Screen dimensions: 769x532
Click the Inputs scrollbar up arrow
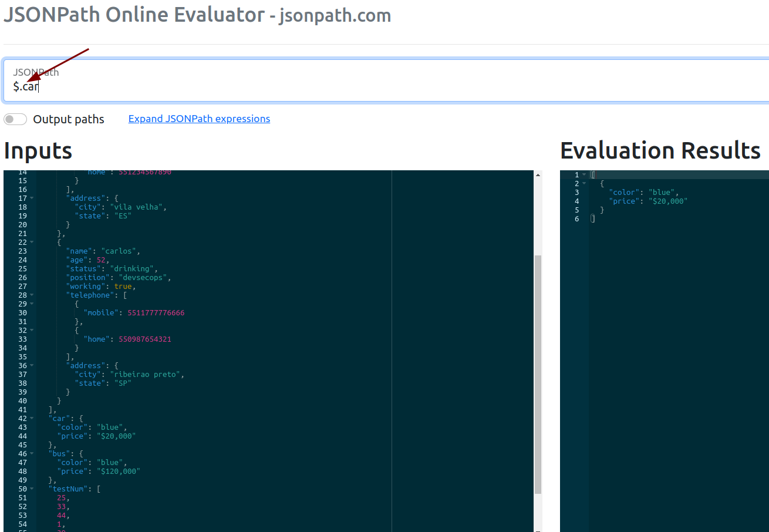[x=538, y=175]
